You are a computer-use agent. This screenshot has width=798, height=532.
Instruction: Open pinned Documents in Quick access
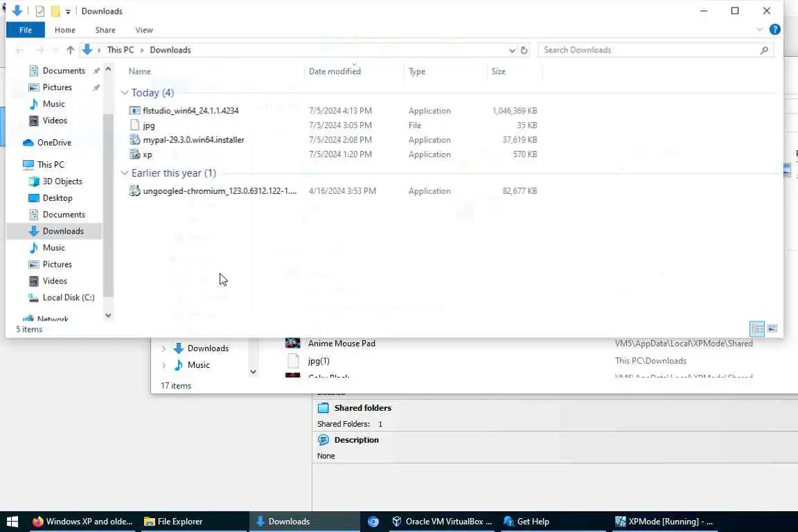pos(64,71)
